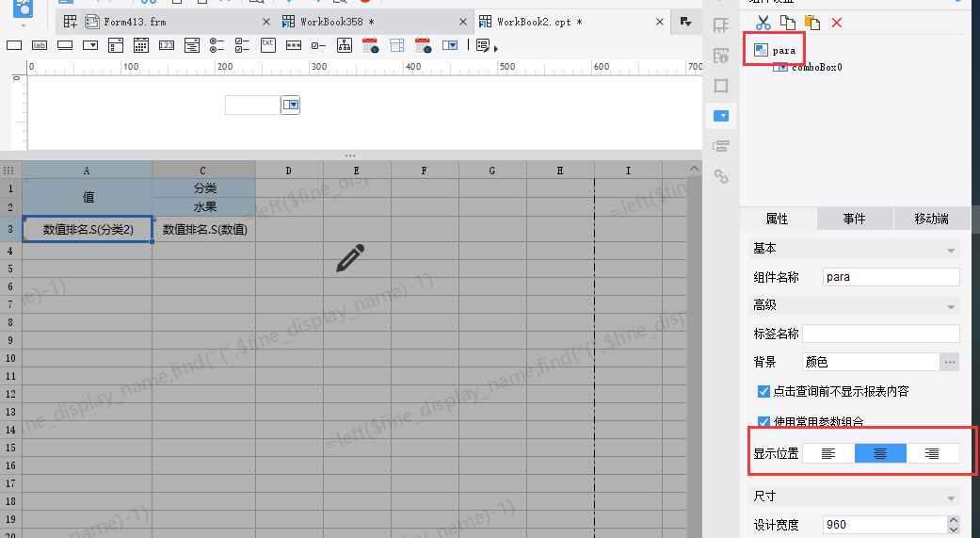Viewport: 980px width, 538px height.
Task: Click the 设计宽度 value field
Action: click(x=885, y=524)
